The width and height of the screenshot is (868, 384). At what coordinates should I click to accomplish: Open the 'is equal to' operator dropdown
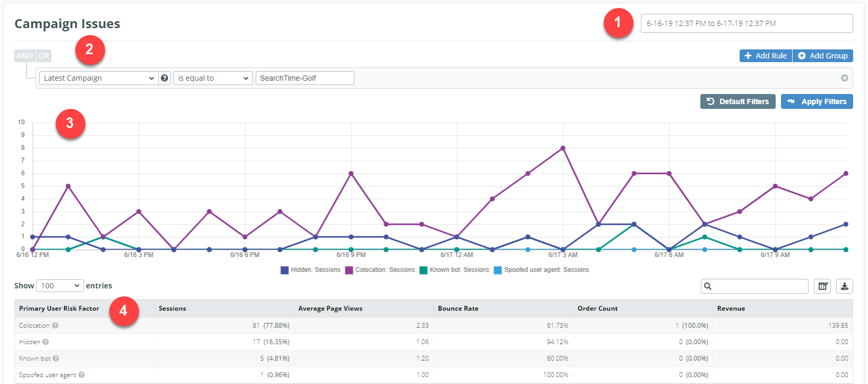pos(213,78)
